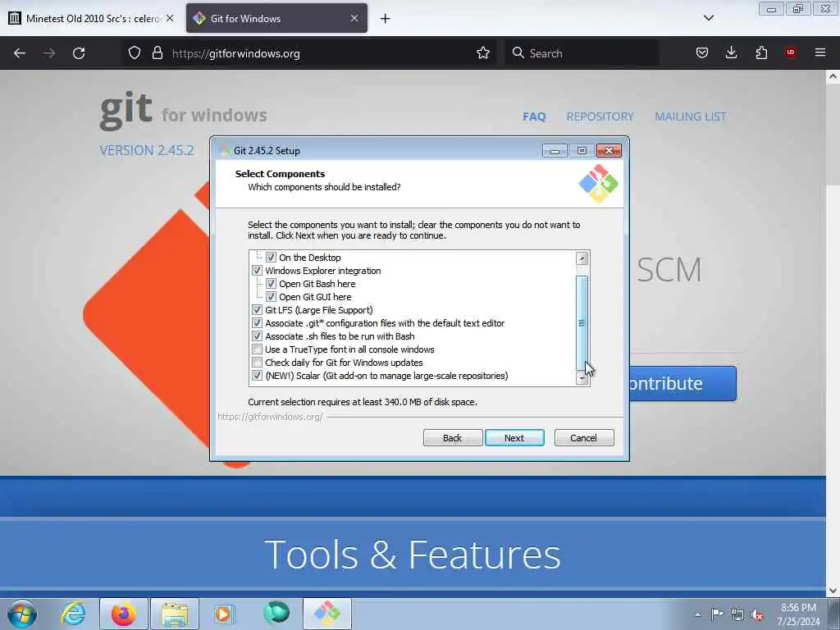
Task: Click the components list scroll down arrow
Action: (x=582, y=378)
